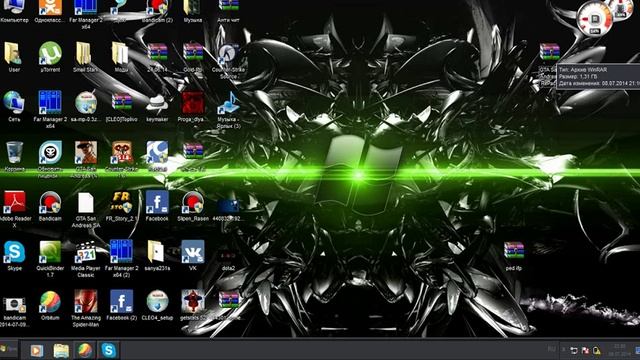The image size is (640, 360).
Task: Select the GTA San Andreas WinRAR archive with tooltip
Action: [x=549, y=52]
